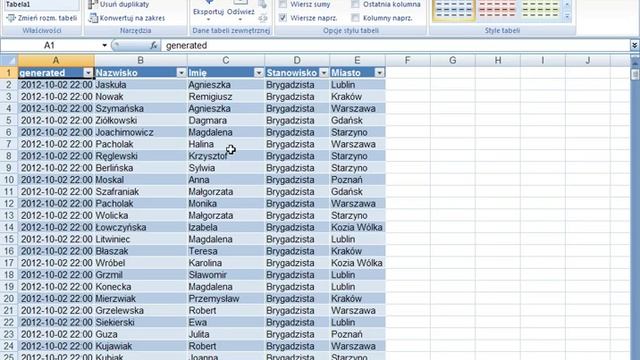Click cell with surname Jaskuła
Image resolution: width=640 pixels, height=360 pixels.
[x=141, y=84]
